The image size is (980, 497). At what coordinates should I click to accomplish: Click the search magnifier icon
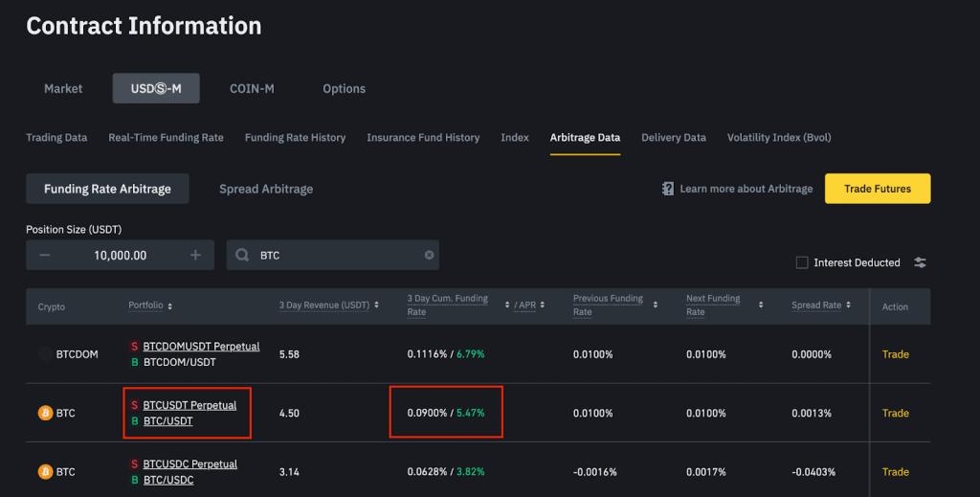[242, 255]
